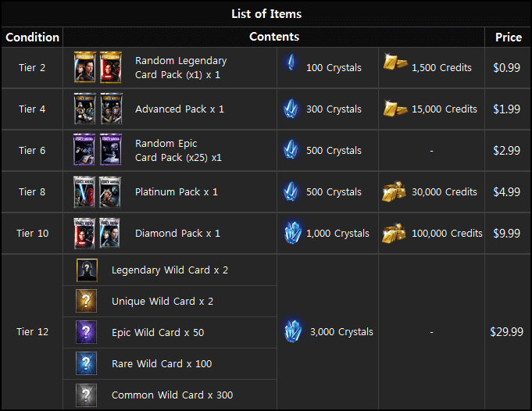Viewport: 532px width, 411px height.
Task: Click the gray Common Wild Card icon
Action: [x=86, y=395]
